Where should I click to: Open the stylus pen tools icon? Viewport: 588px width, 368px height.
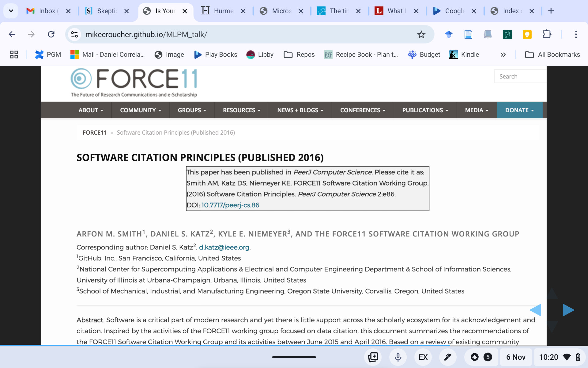point(448,357)
